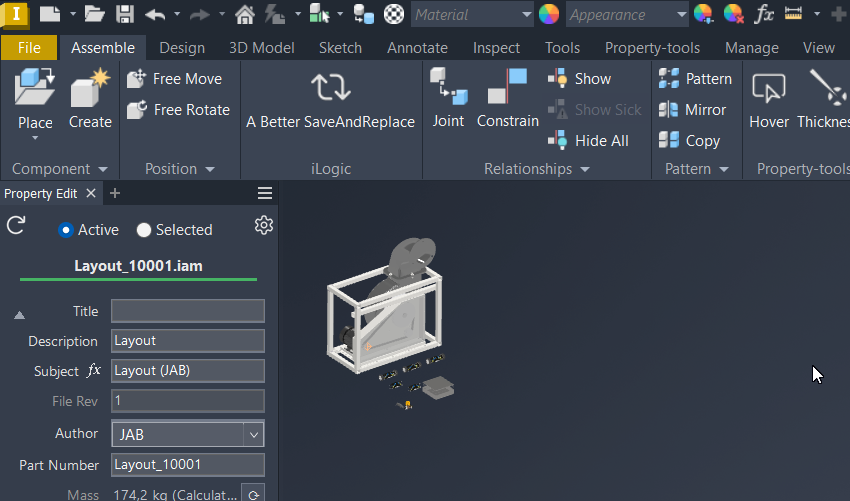
Task: Click the Place component icon
Action: 35,87
